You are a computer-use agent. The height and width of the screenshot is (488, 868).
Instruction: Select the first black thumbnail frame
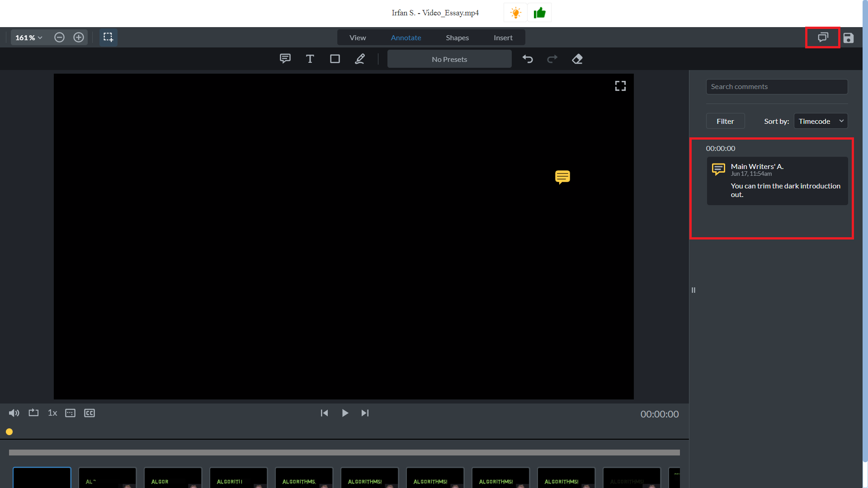click(x=42, y=478)
